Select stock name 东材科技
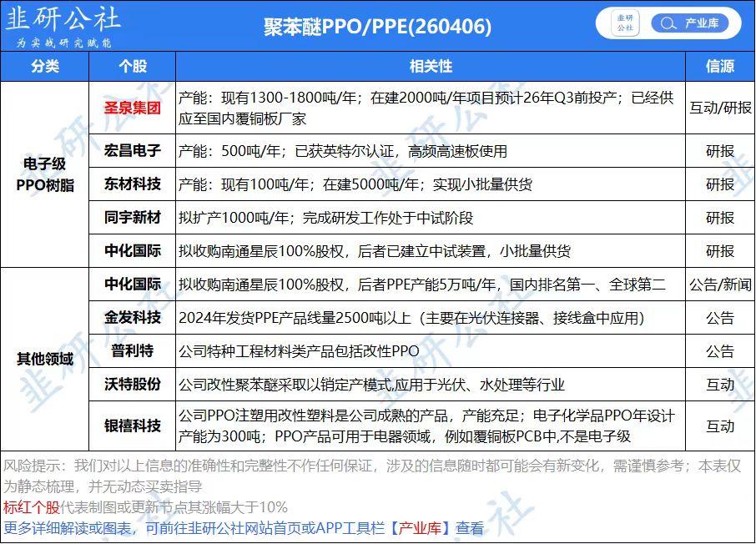 click(133, 184)
